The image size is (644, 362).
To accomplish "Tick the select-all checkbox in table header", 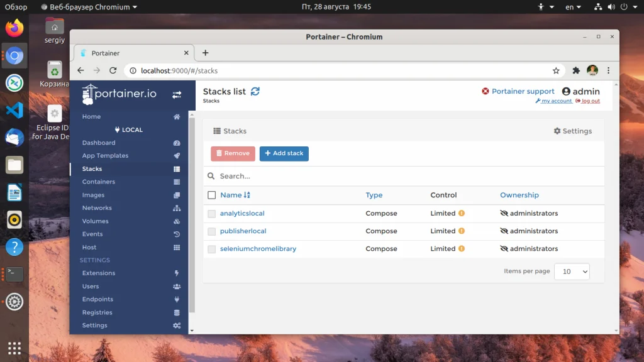I will [x=212, y=195].
